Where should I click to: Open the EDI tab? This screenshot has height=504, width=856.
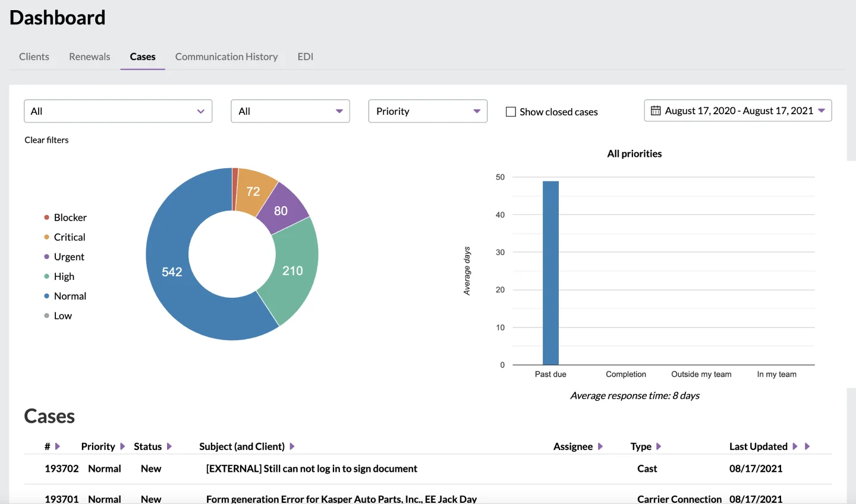[x=306, y=56]
